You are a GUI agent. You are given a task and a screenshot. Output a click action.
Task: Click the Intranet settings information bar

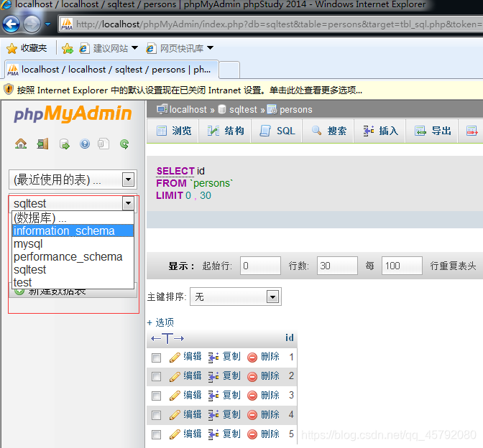241,90
